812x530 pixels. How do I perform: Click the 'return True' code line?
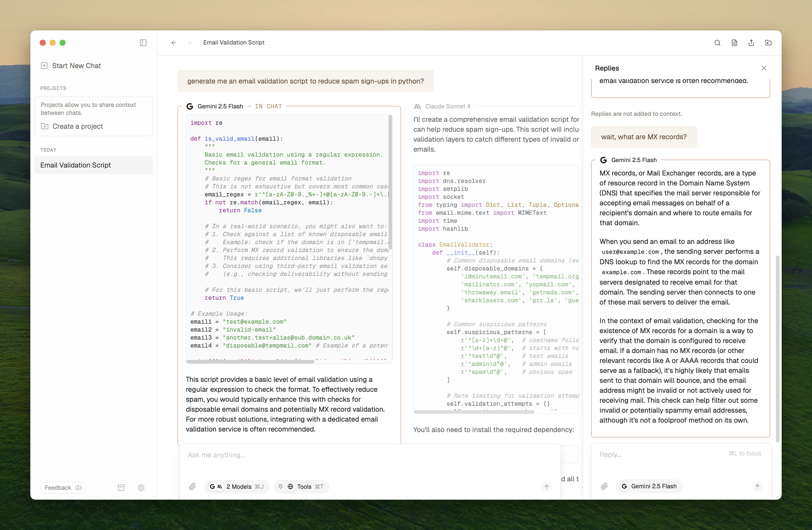pos(224,298)
